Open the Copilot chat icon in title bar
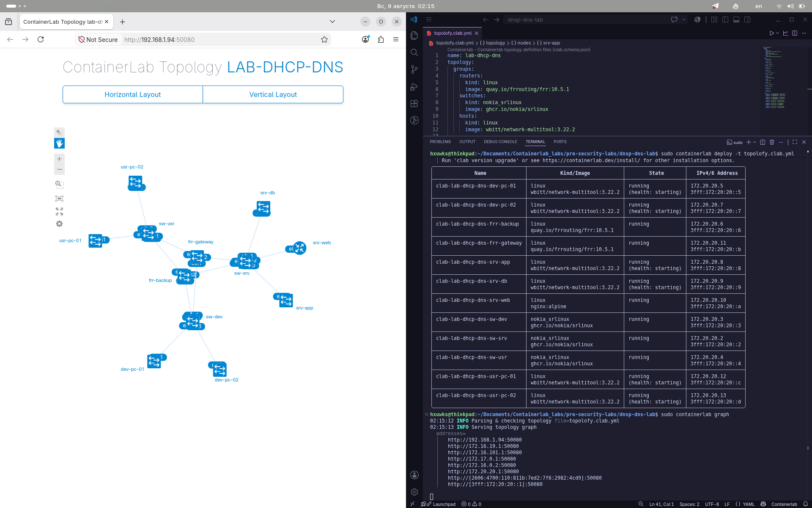The height and width of the screenshot is (508, 812). (x=674, y=19)
